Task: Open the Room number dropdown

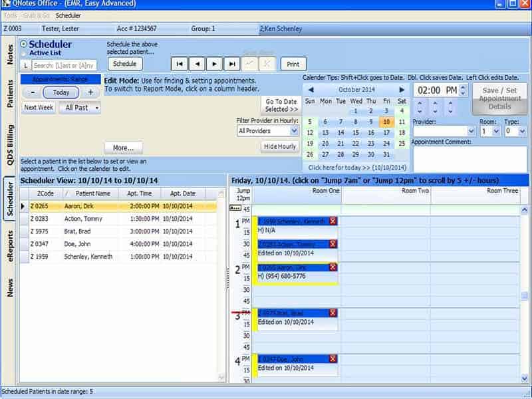Action: coord(495,130)
